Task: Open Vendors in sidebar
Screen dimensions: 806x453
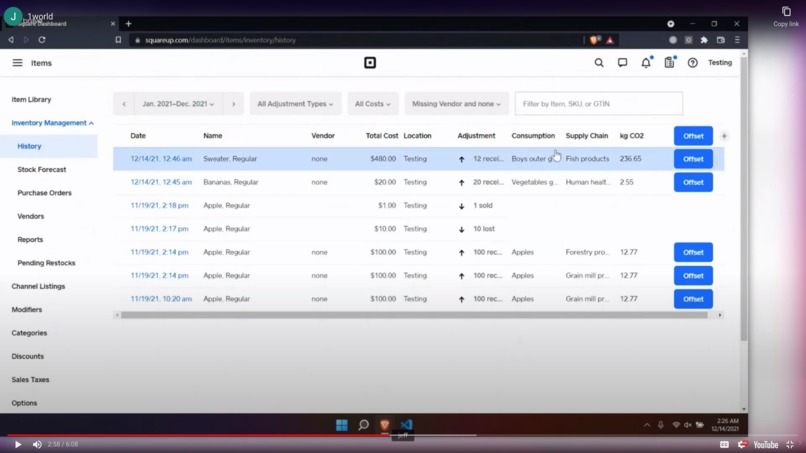Action: (30, 216)
